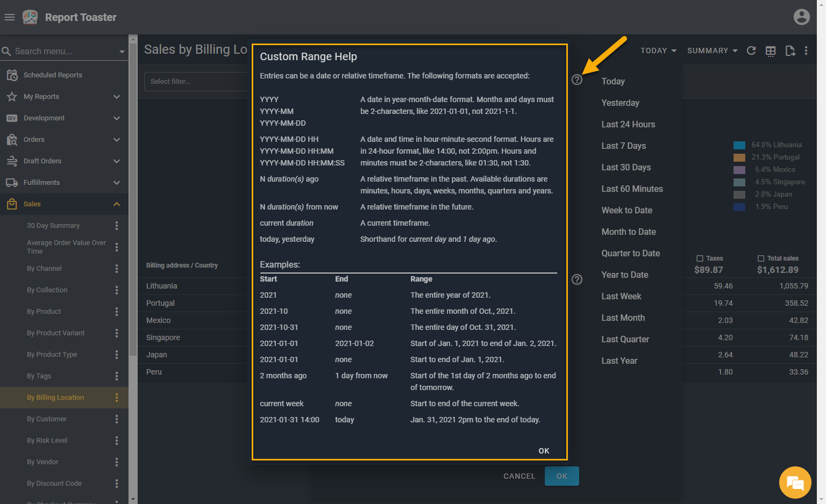The width and height of the screenshot is (826, 504).
Task: Click the help icon next to Today
Action: 577,80
